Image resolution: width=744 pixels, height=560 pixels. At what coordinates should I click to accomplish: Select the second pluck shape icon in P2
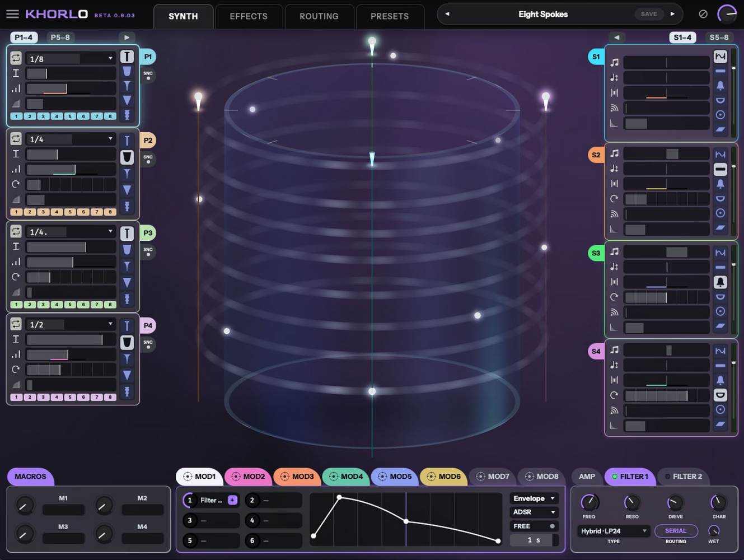click(x=127, y=157)
